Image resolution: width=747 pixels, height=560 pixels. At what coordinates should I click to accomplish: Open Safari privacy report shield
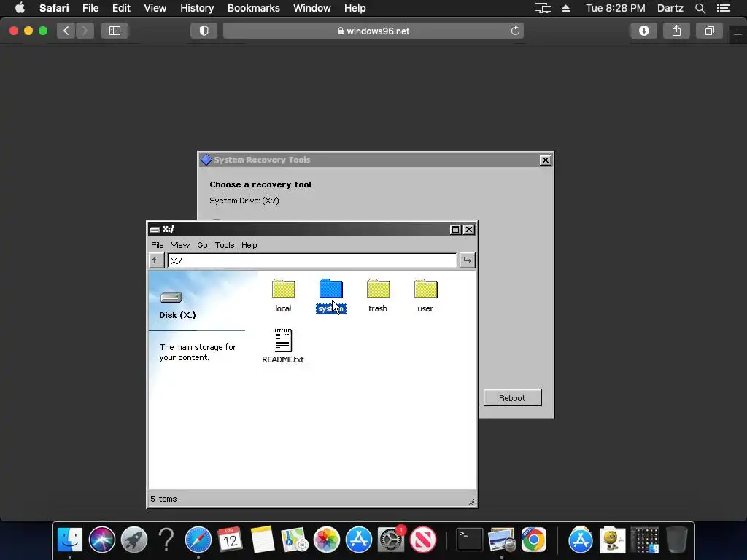[x=204, y=31]
